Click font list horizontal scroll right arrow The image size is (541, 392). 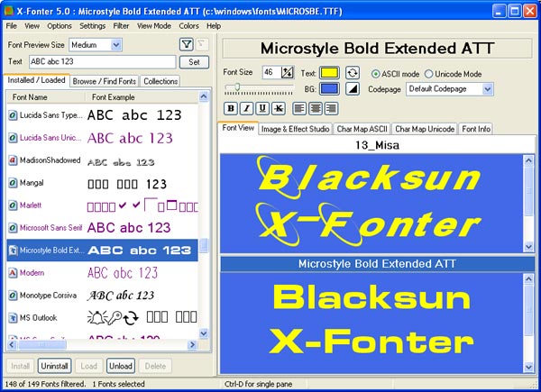coord(192,344)
